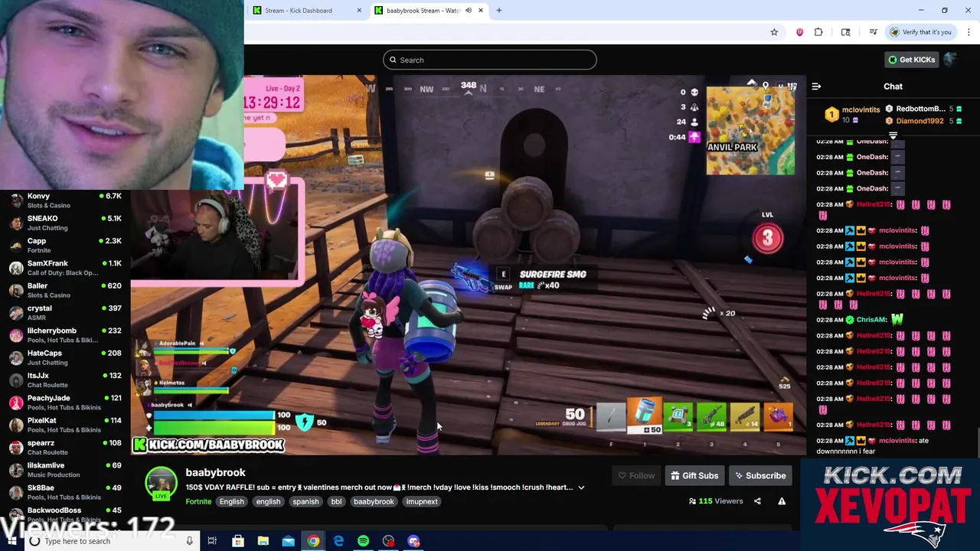This screenshot has width=980, height=551.
Task: Click Chrome icon in taskbar
Action: 313,541
